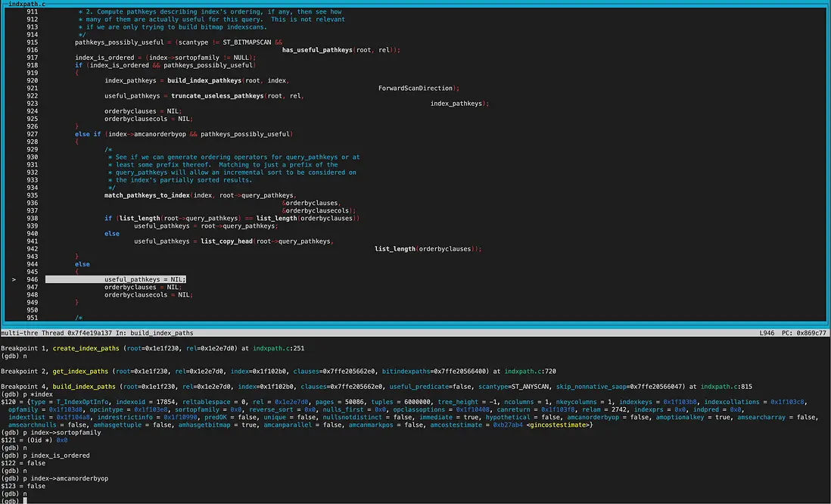Select the highlighted useful_pathkeys = NIL line
The height and width of the screenshot is (504, 831).
pos(145,279)
